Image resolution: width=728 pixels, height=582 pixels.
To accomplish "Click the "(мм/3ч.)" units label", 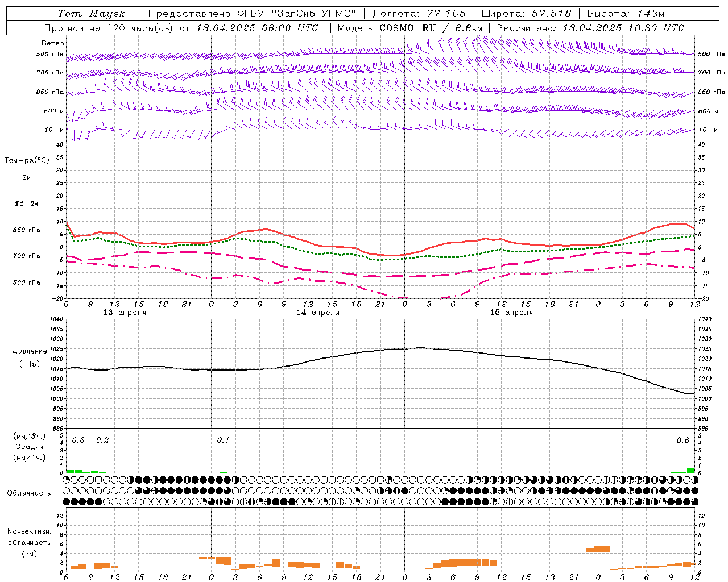I will click(29, 436).
